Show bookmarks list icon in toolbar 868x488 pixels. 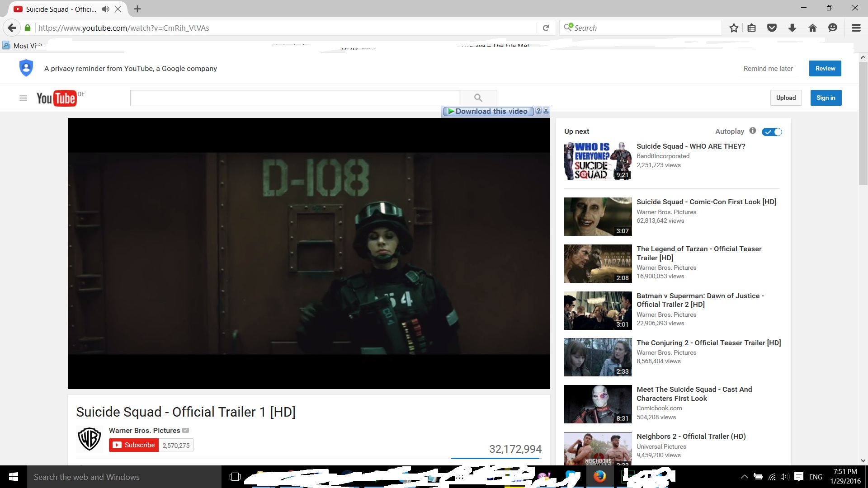coord(751,28)
